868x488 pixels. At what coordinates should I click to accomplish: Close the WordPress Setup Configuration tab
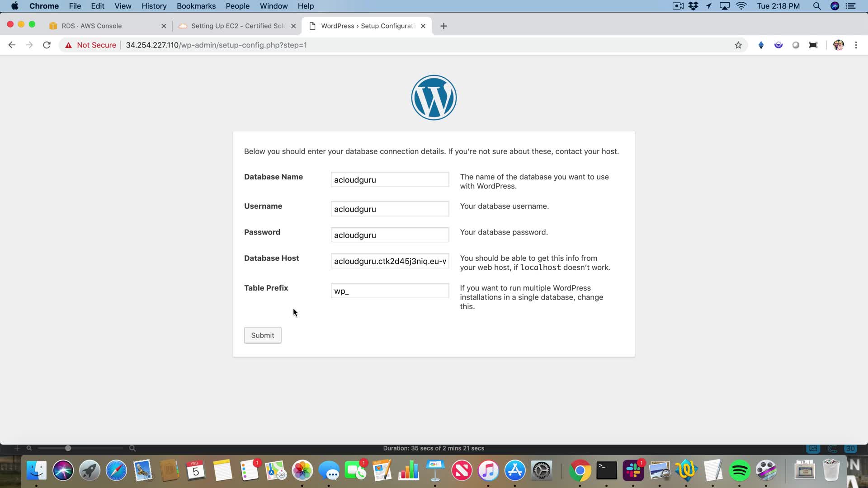(x=423, y=26)
